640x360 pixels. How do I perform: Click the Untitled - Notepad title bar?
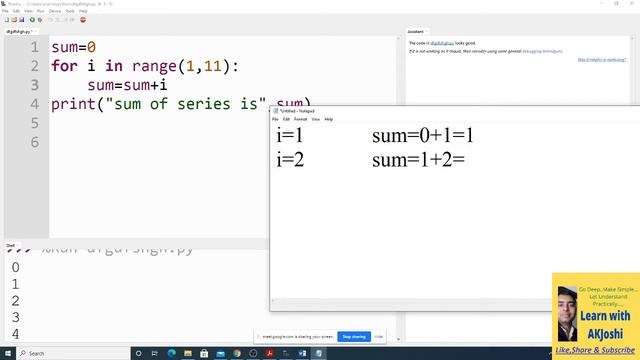(x=455, y=111)
